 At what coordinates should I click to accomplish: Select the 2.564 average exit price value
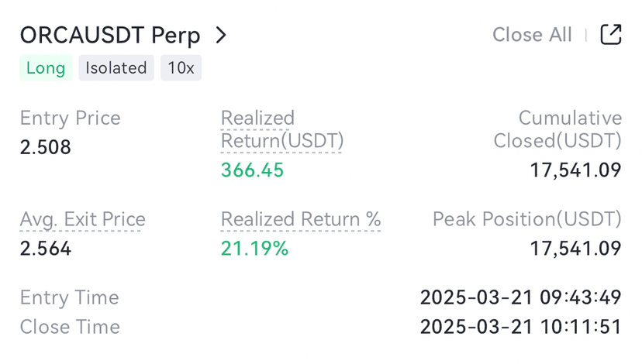tap(46, 249)
